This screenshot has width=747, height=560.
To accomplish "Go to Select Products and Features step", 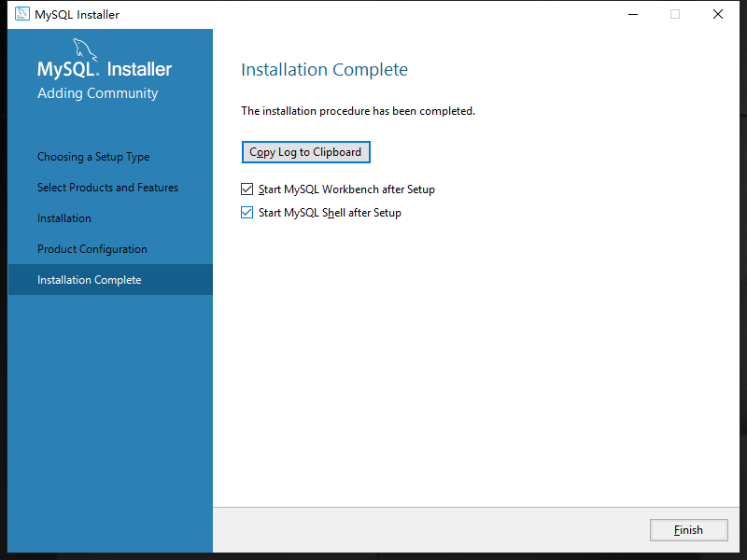I will pos(107,188).
